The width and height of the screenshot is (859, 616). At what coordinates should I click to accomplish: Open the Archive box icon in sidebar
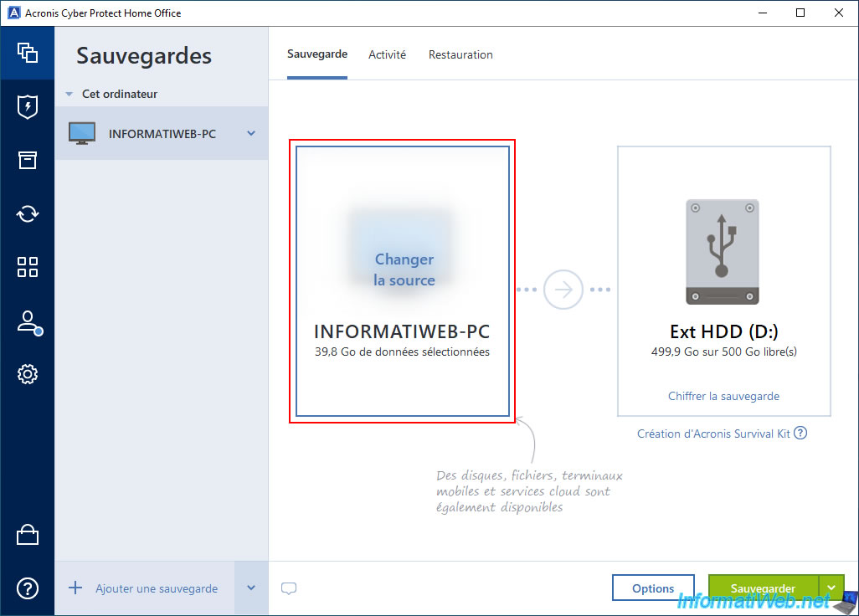28,160
